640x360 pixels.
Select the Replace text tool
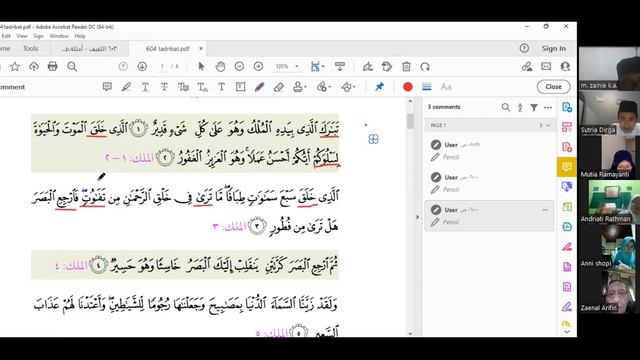coord(183,87)
